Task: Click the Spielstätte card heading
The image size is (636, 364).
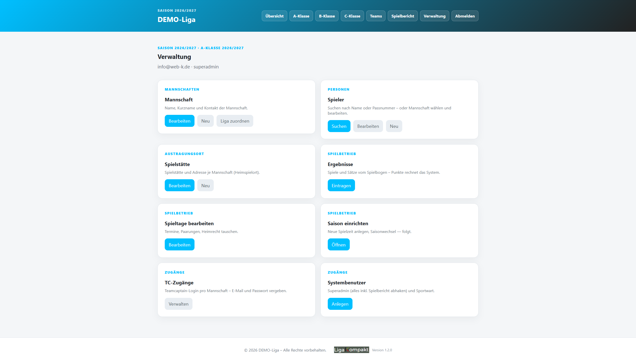Action: click(x=177, y=164)
